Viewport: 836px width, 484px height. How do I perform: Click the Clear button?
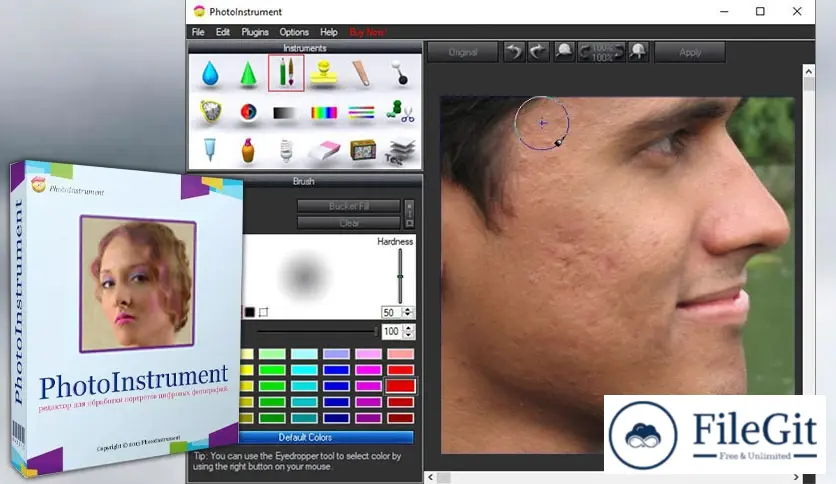349,223
